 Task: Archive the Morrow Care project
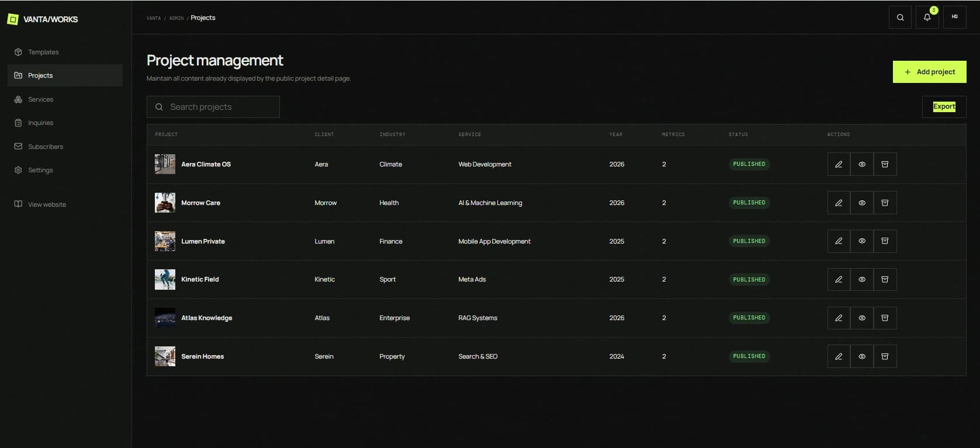(885, 203)
